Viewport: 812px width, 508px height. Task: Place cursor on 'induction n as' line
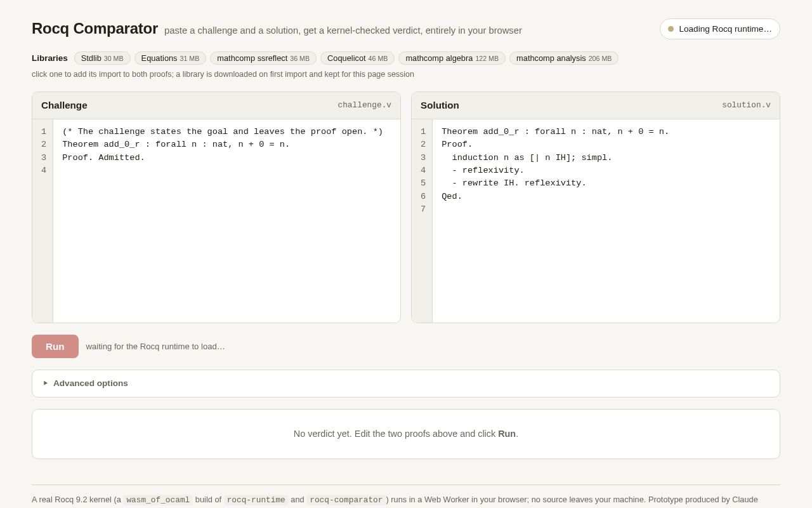pos(532,158)
